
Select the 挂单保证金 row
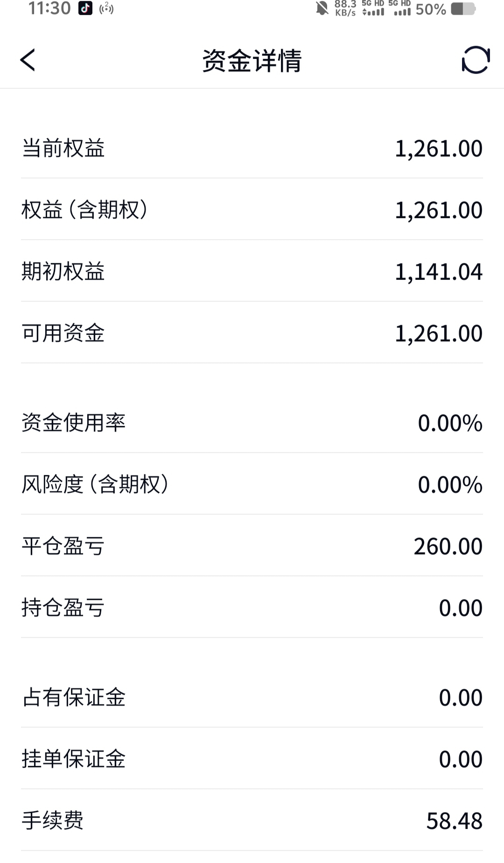252,759
